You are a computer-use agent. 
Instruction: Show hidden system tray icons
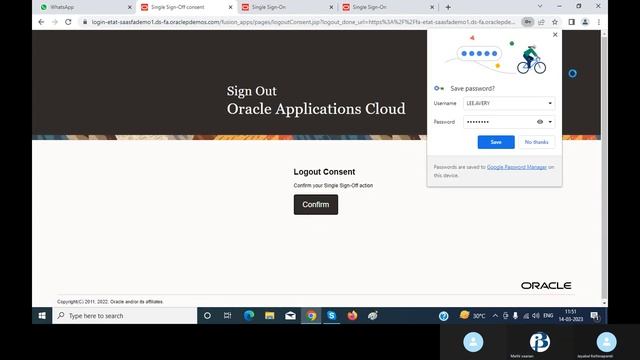point(495,316)
